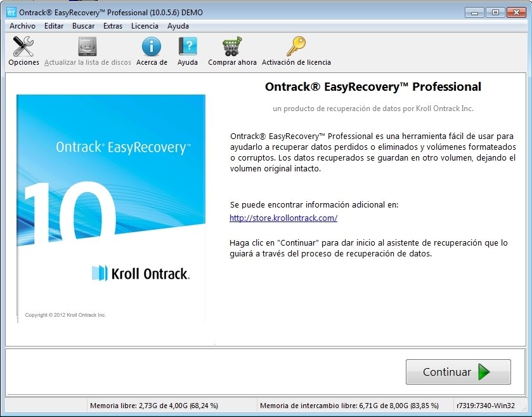Click the Copyright 2012 Kroll Ontrack text
This screenshot has width=532, height=417.
click(65, 315)
